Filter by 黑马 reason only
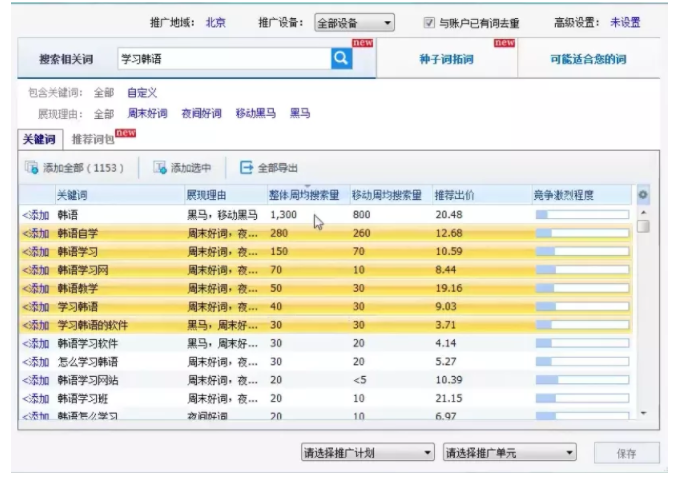 pos(300,113)
